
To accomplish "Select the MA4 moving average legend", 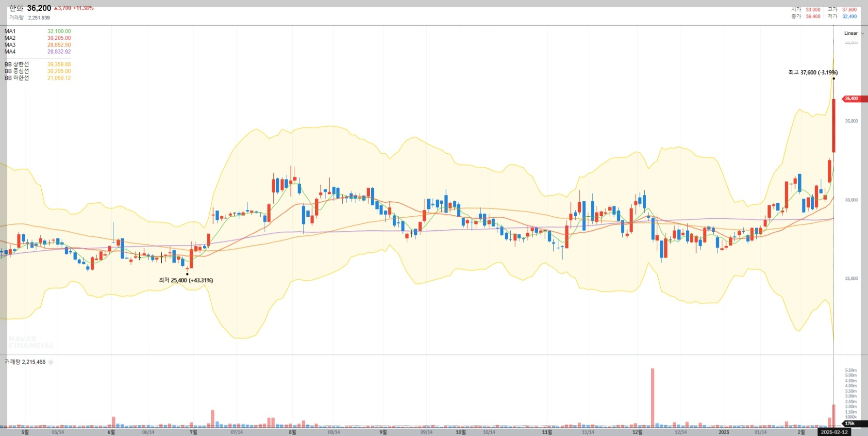I will 37,51.
